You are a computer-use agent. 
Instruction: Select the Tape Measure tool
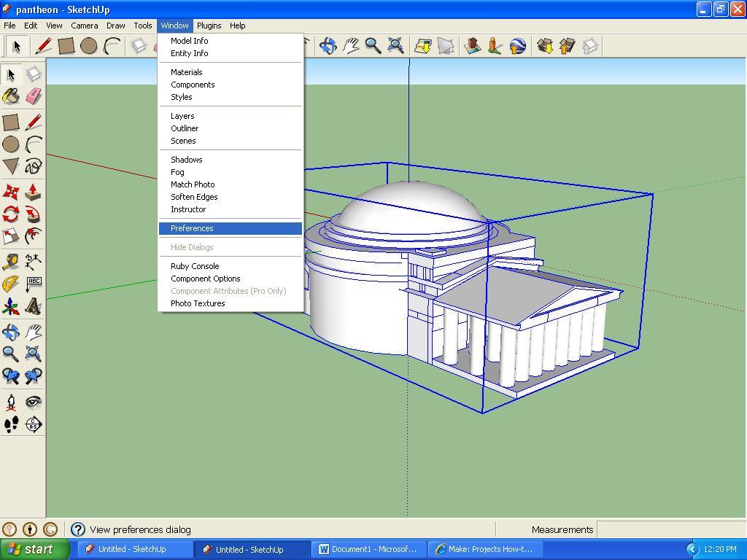click(x=11, y=262)
